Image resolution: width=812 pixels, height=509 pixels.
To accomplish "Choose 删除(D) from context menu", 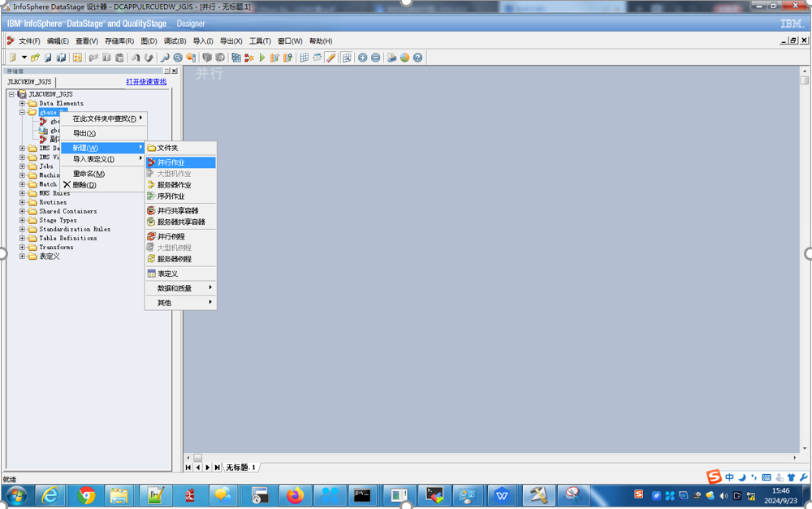I will 104,185.
